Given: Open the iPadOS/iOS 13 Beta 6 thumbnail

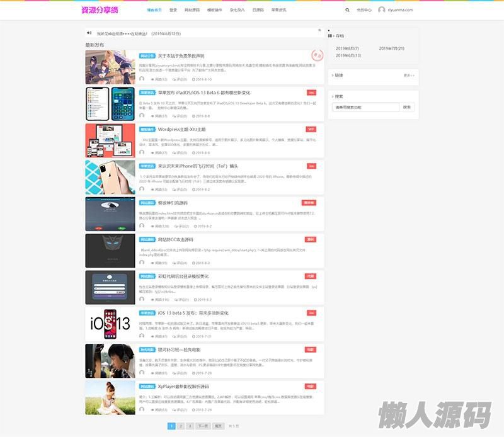Looking at the screenshot, I should (x=110, y=104).
